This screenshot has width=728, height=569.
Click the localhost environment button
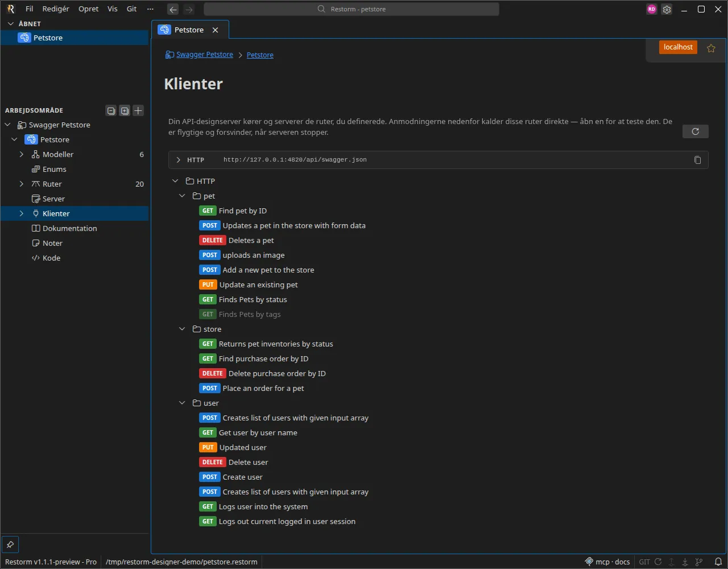click(678, 47)
